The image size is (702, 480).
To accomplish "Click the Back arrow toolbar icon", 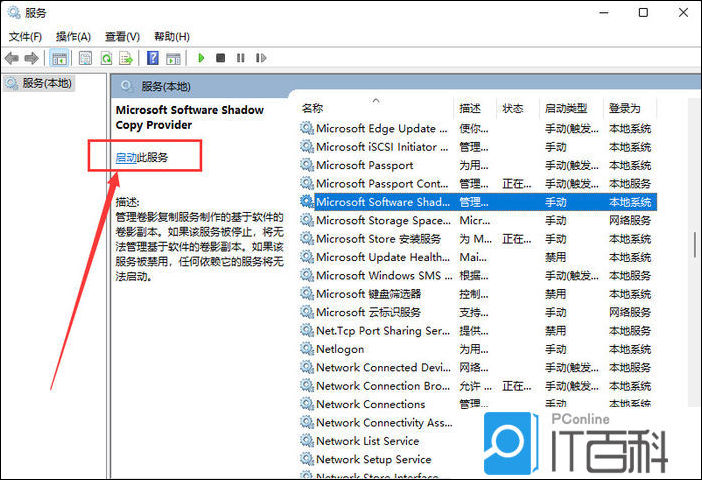I will click(x=11, y=58).
